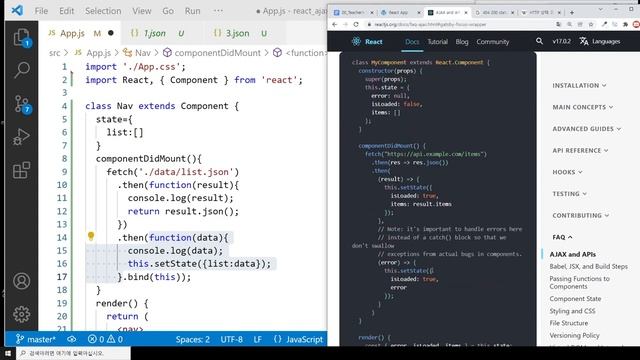Open Source Control view with 7 changes
This screenshot has width=640, height=360.
22,104
